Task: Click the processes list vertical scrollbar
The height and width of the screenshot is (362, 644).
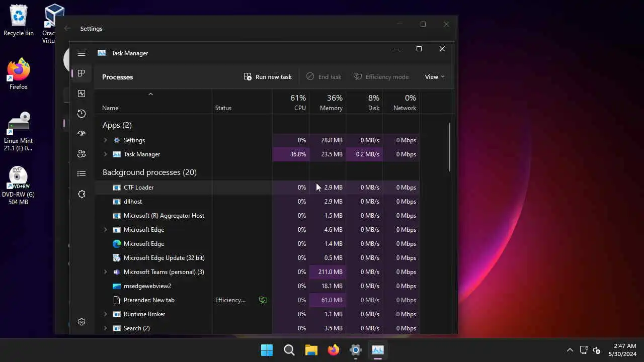Action: 450,147
